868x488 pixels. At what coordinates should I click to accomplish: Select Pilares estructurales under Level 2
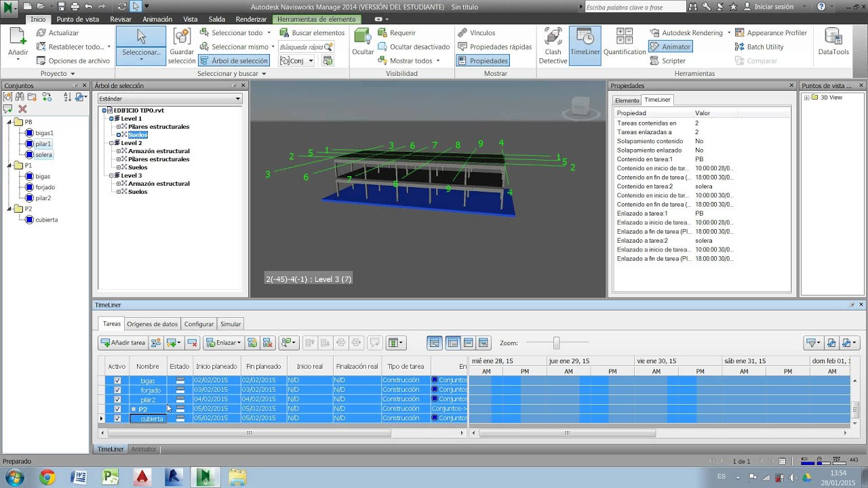pyautogui.click(x=159, y=159)
